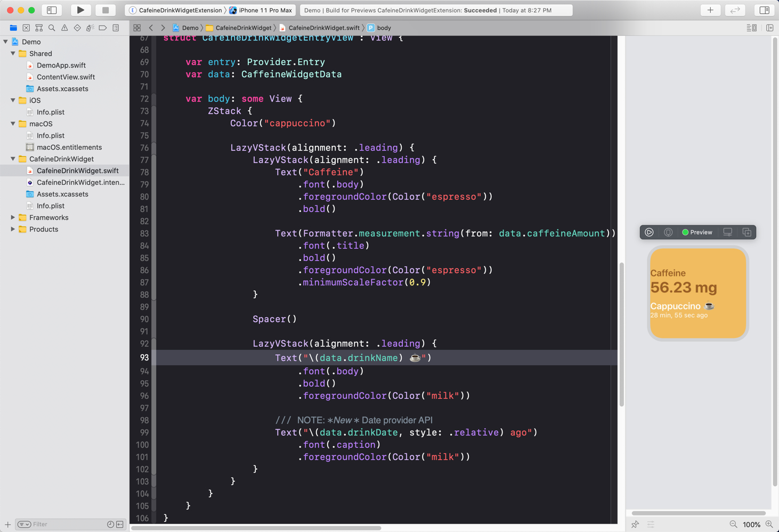Open the Report navigator

click(116, 28)
